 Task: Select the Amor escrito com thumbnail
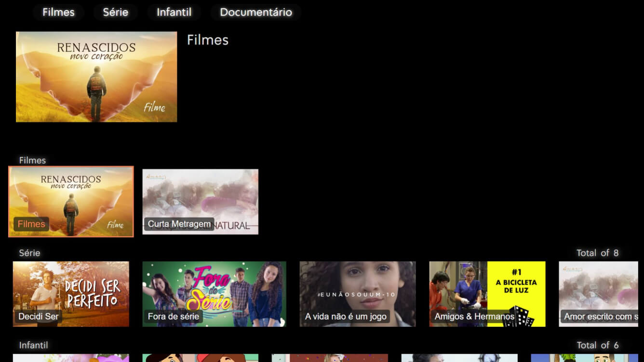pyautogui.click(x=598, y=294)
